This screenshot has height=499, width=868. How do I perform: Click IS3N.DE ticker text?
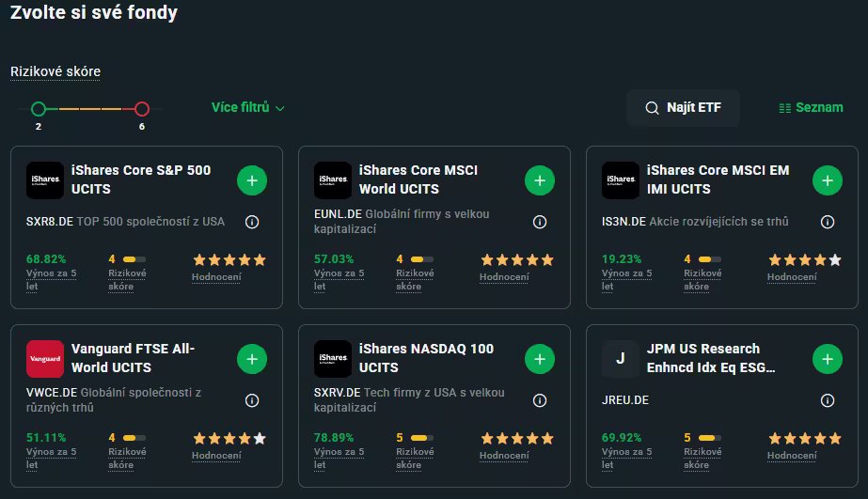point(623,221)
